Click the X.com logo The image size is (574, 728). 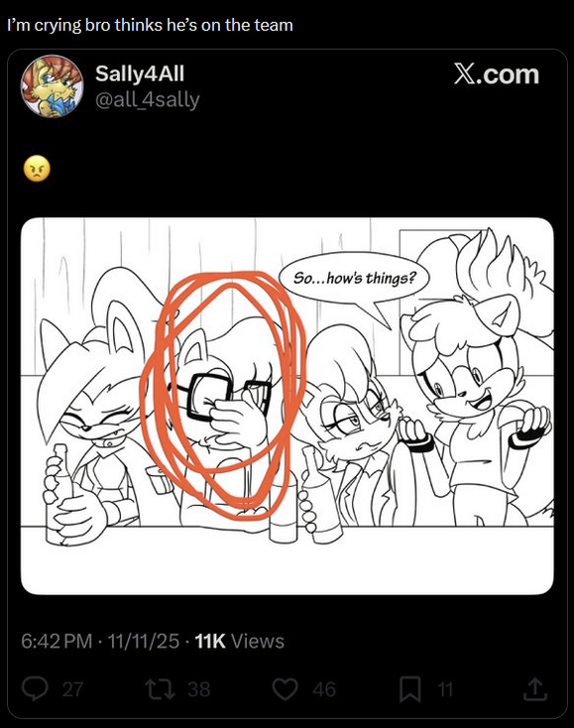click(497, 74)
